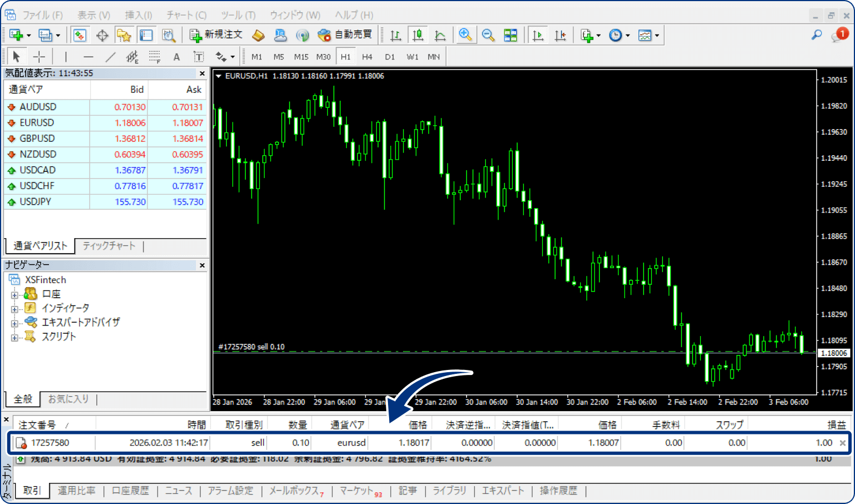Open the chart periods clock dropdown
This screenshot has width=855, height=504.
point(619,36)
